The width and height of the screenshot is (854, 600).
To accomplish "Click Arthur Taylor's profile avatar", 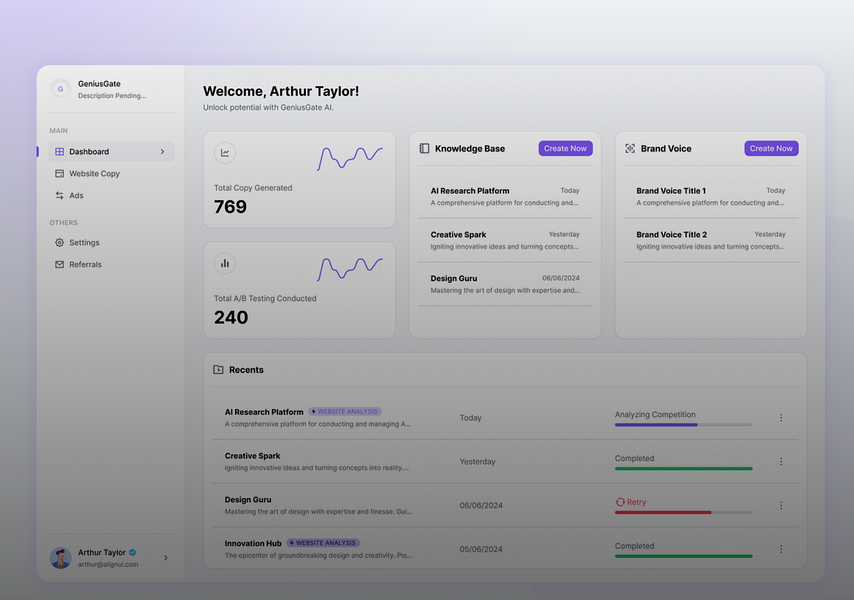I will 61,558.
